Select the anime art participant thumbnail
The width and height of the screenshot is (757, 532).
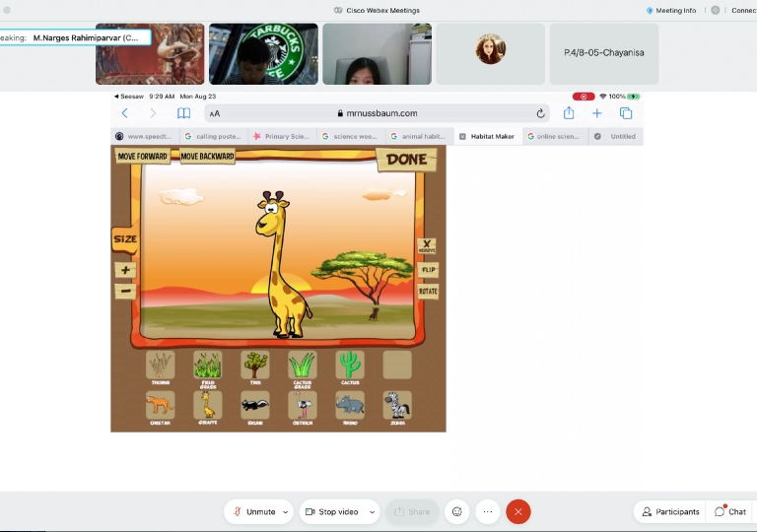pos(150,54)
